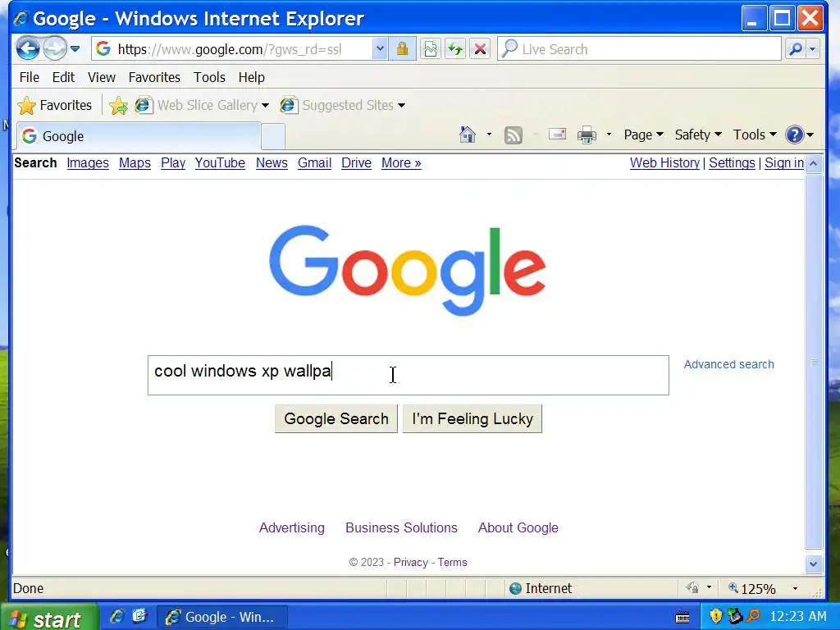Open the Business Solutions link
The image size is (840, 630).
pos(401,527)
